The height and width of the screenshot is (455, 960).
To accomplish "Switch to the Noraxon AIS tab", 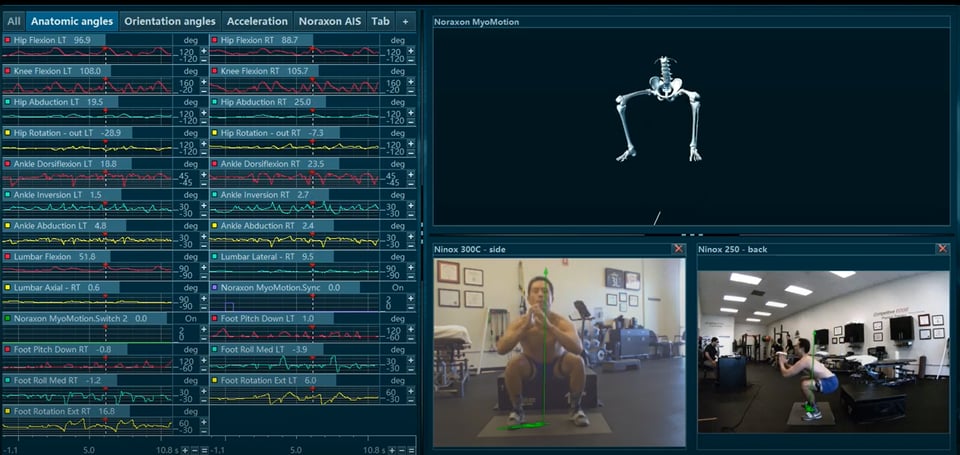I will tap(330, 21).
